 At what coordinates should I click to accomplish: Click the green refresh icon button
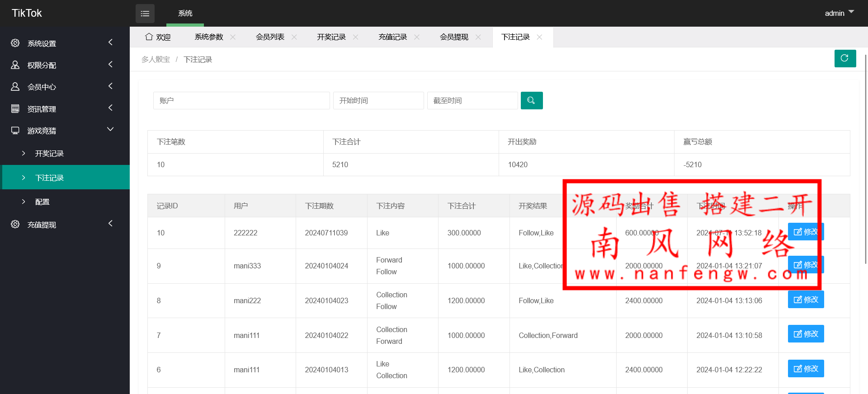tap(844, 58)
